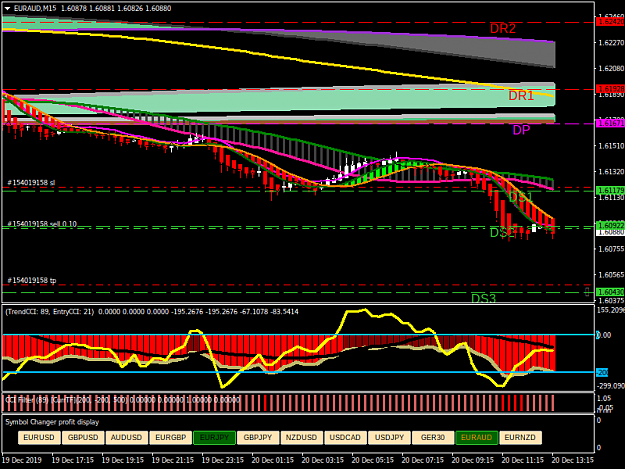Screen dimensions: 625x469
Task: Click the green 1.60430 price tag
Action: [x=610, y=292]
